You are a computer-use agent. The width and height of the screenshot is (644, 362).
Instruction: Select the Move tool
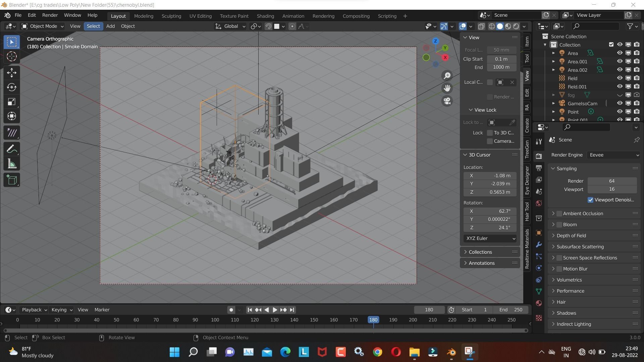12,72
